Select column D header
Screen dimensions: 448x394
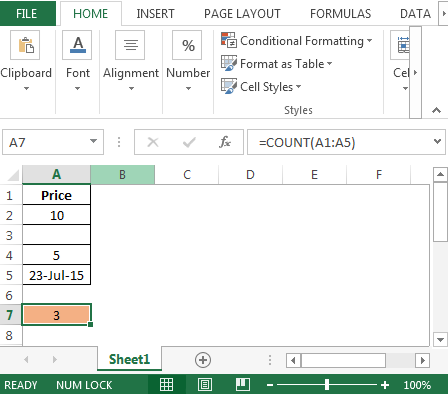pyautogui.click(x=250, y=174)
